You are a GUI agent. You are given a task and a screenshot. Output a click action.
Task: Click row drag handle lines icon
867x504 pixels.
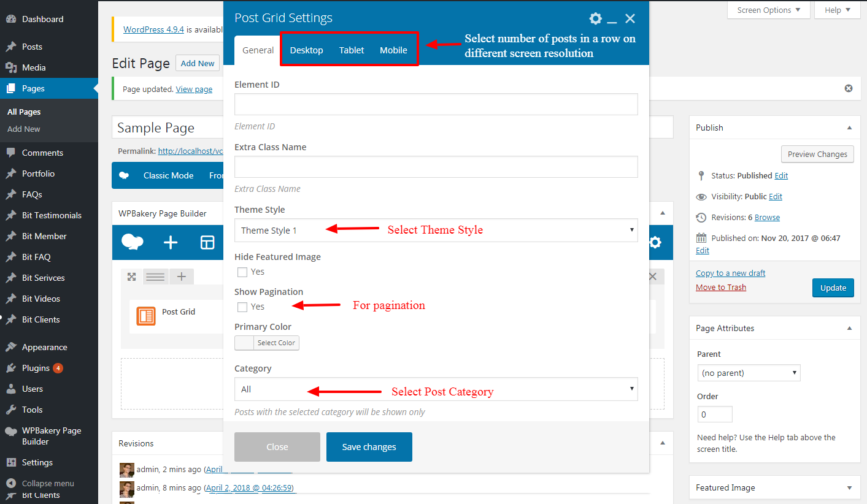click(156, 277)
